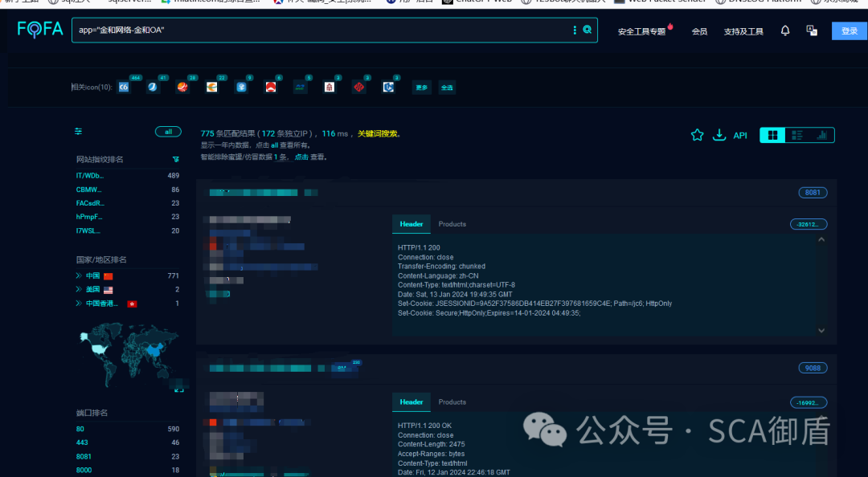Open the 支持及工具 menu
This screenshot has width=868, height=477.
tap(743, 31)
